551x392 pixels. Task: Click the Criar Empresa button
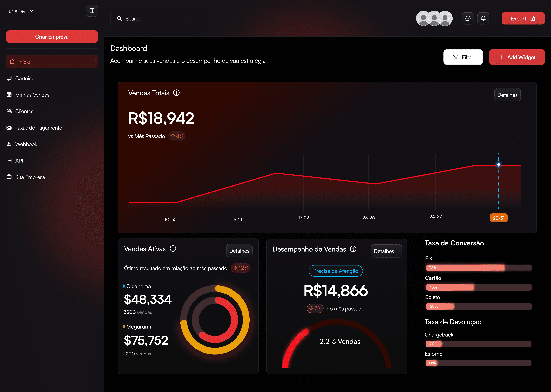coord(52,37)
